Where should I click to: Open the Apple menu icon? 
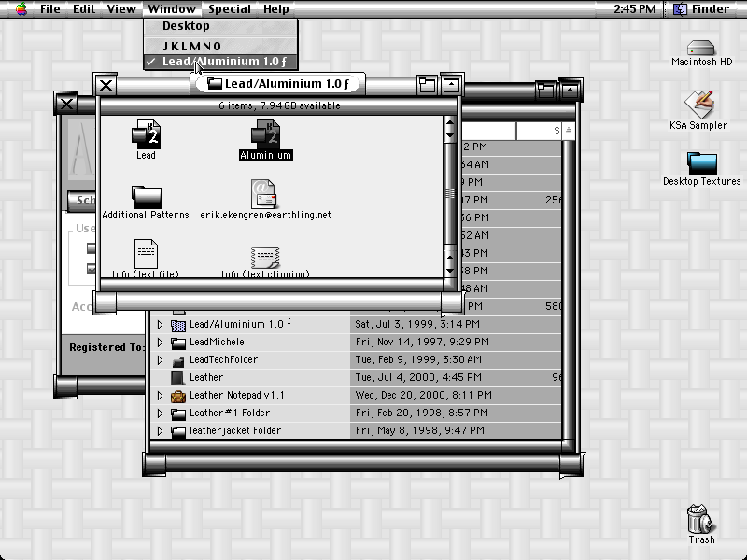(x=21, y=8)
